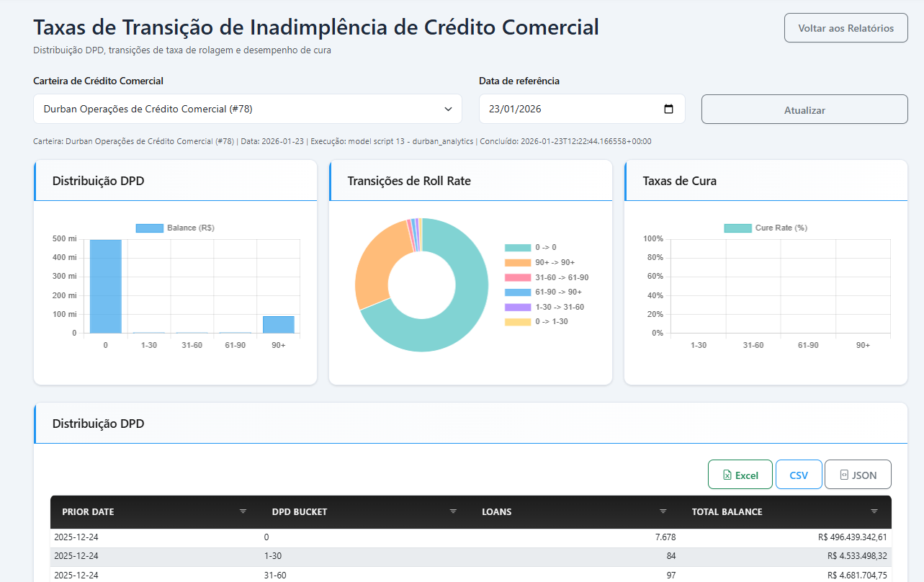Toggle the Cure Rate (%) legend swatch

pyautogui.click(x=737, y=228)
